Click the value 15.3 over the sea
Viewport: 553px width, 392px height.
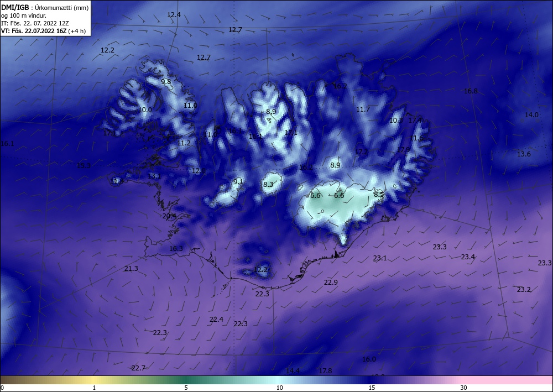(84, 166)
